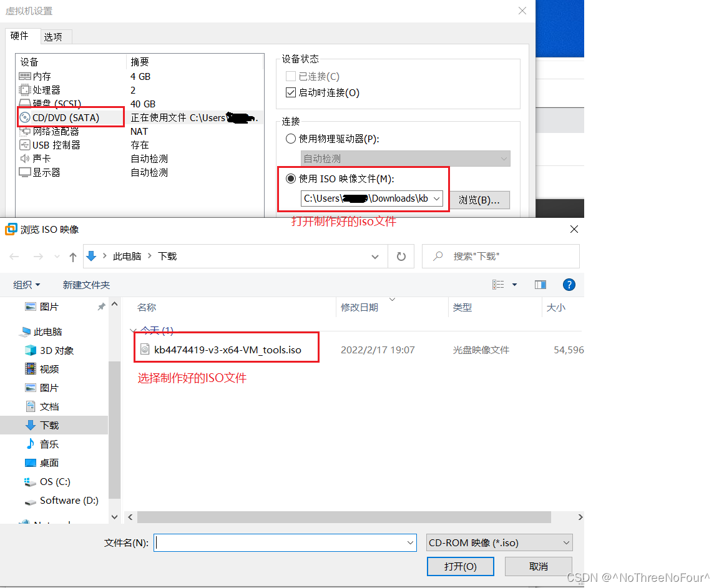Choose 使用物理驱动器(P) radio option

coord(291,139)
